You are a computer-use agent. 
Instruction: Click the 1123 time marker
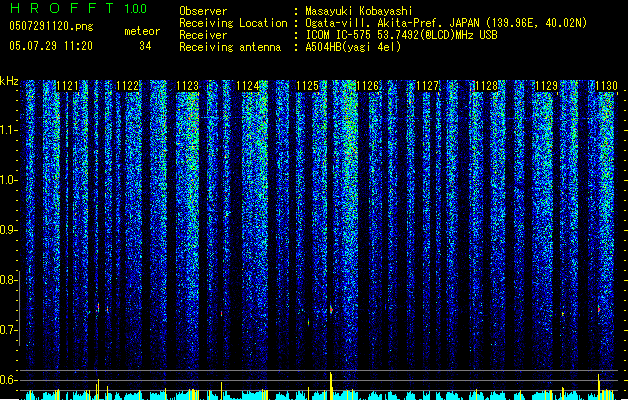pyautogui.click(x=187, y=86)
